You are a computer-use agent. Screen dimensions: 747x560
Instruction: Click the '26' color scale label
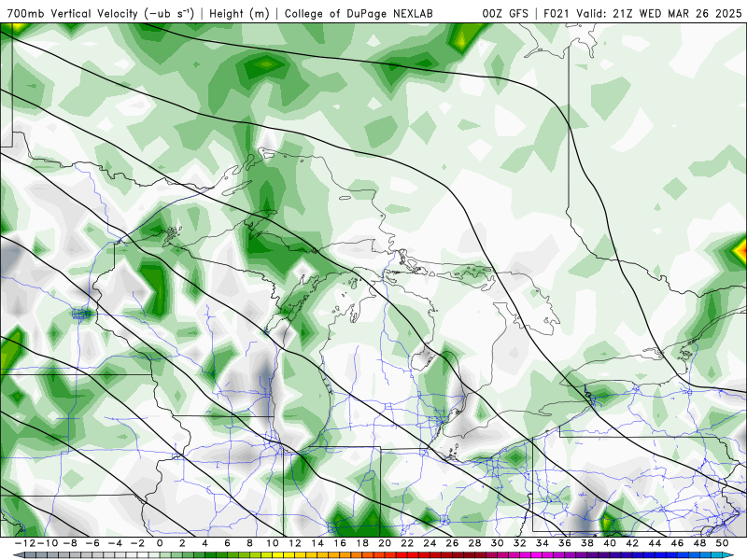[x=452, y=543]
